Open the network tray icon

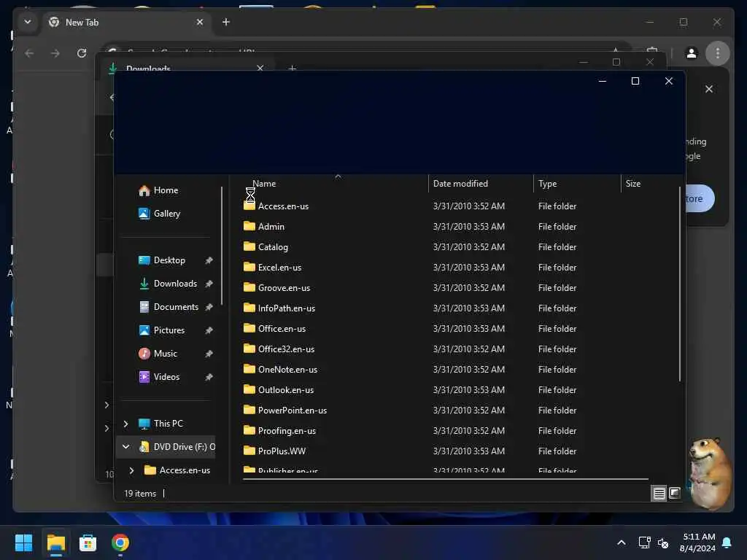[644, 542]
